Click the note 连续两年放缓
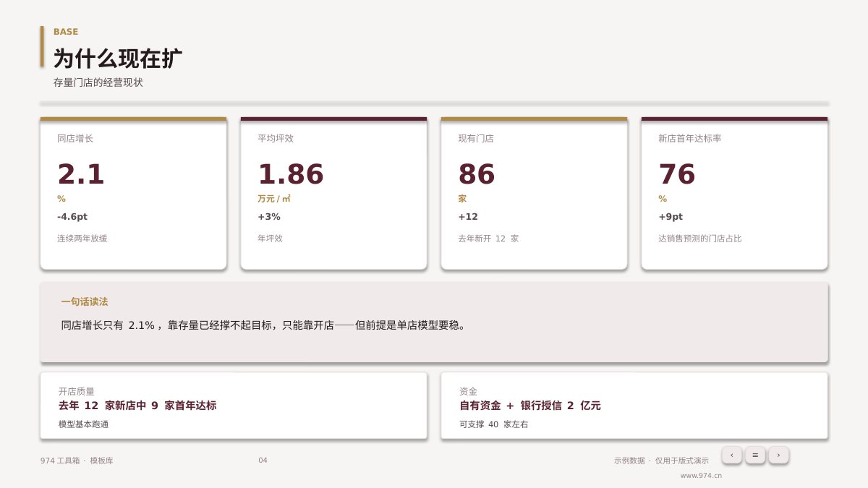Screen dimensions: 868x488 (x=82, y=239)
